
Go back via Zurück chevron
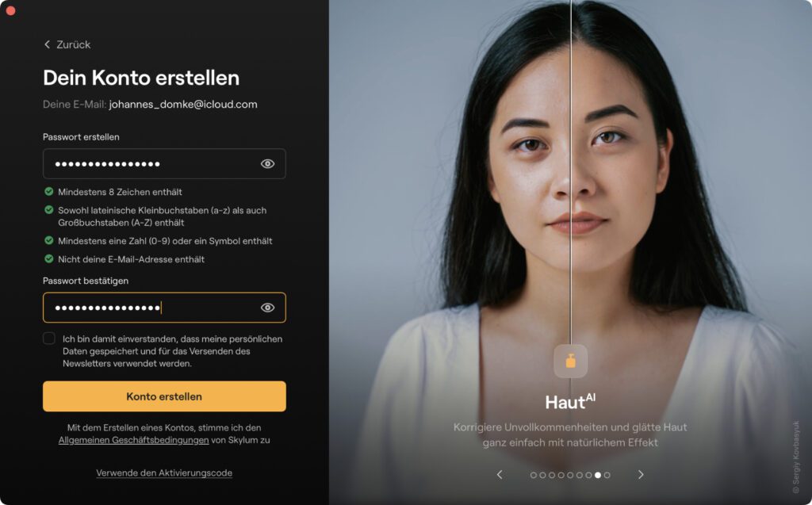(47, 44)
